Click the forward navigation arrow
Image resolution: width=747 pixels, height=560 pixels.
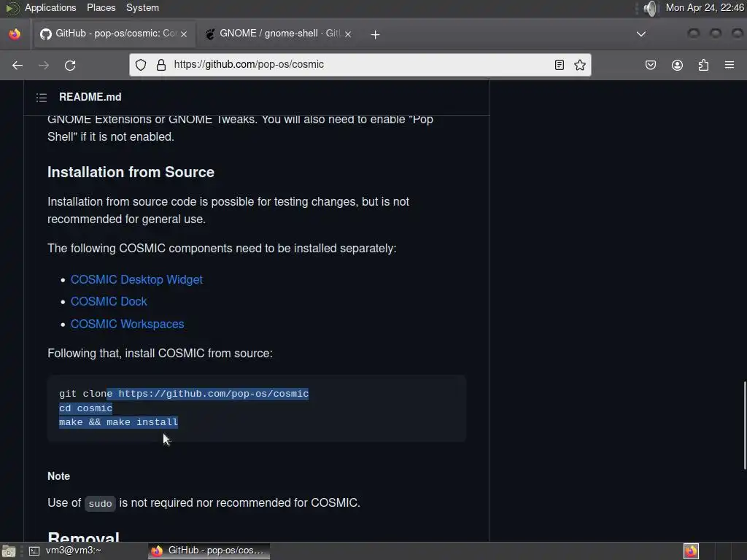coord(43,65)
